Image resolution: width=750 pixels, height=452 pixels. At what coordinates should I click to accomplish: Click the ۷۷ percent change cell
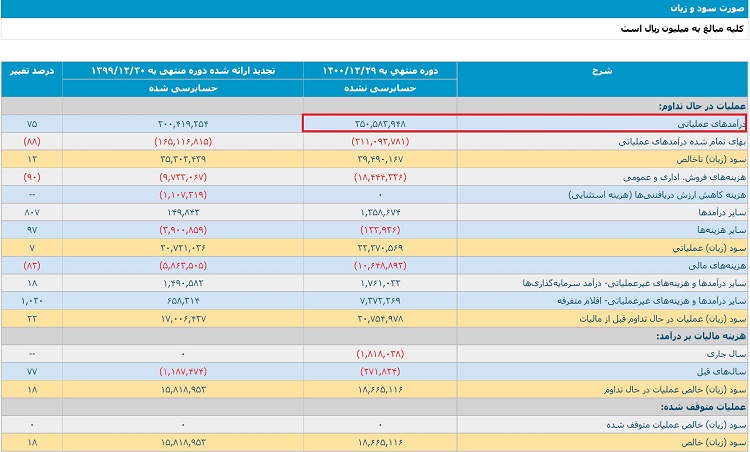tap(32, 372)
